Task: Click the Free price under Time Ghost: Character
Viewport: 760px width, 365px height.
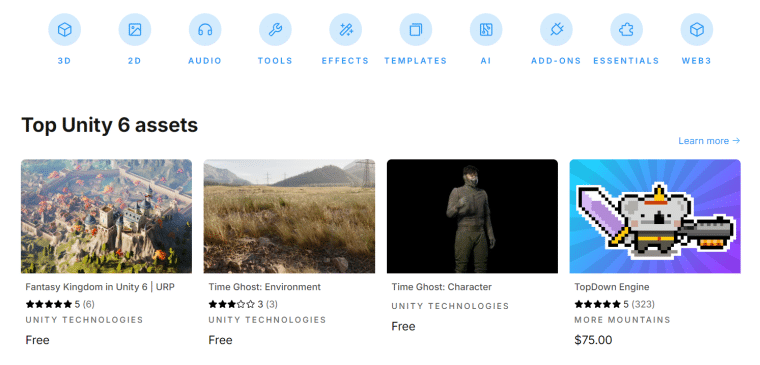Action: coord(403,326)
